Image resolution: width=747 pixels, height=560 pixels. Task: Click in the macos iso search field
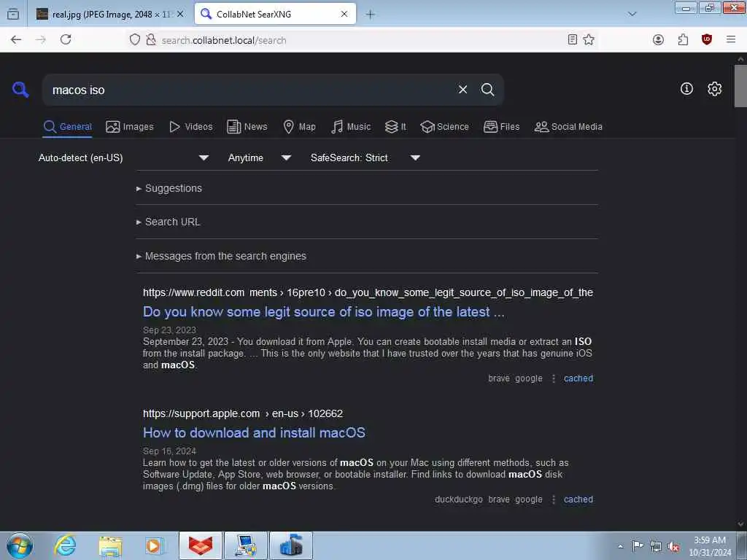[x=248, y=90]
